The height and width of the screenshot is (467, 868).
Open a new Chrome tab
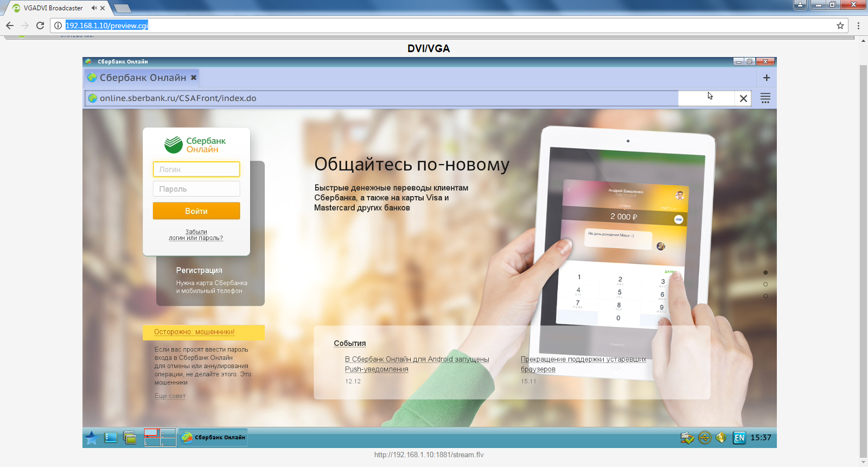(x=122, y=8)
